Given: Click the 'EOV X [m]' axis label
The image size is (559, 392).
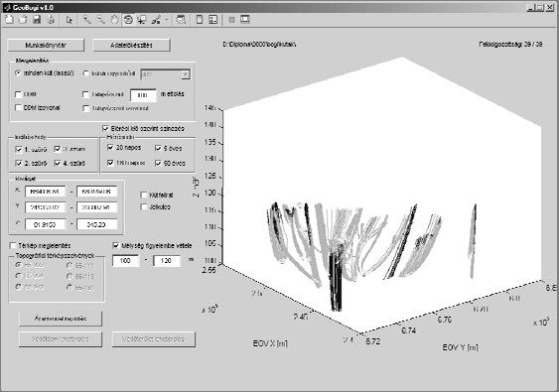Looking at the screenshot, I should pyautogui.click(x=270, y=343).
